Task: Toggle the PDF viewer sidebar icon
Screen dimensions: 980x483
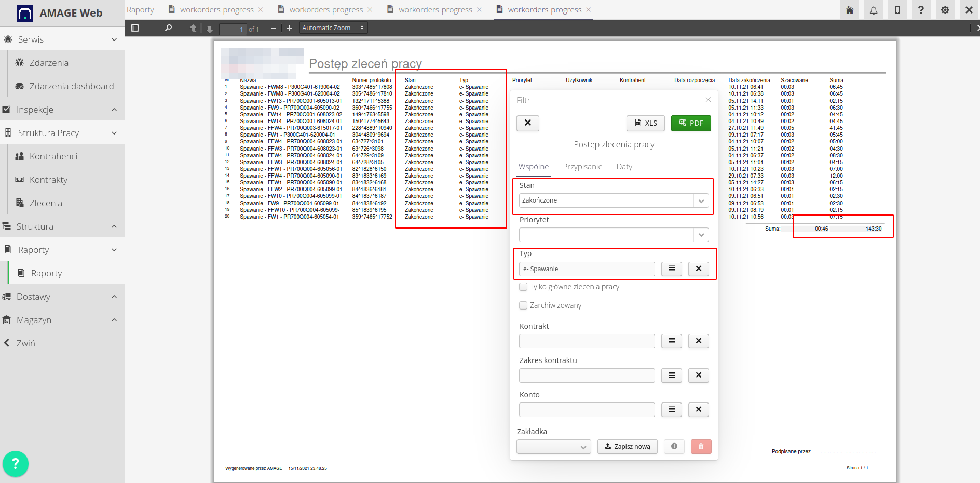Action: (135, 28)
